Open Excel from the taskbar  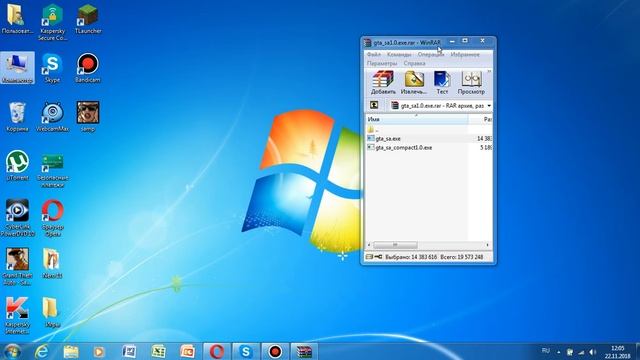pyautogui.click(x=158, y=351)
